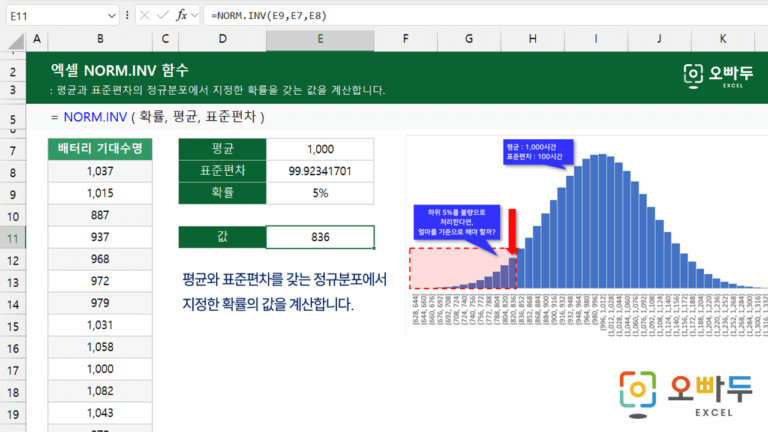Select column E header
This screenshot has width=768, height=432.
point(320,39)
